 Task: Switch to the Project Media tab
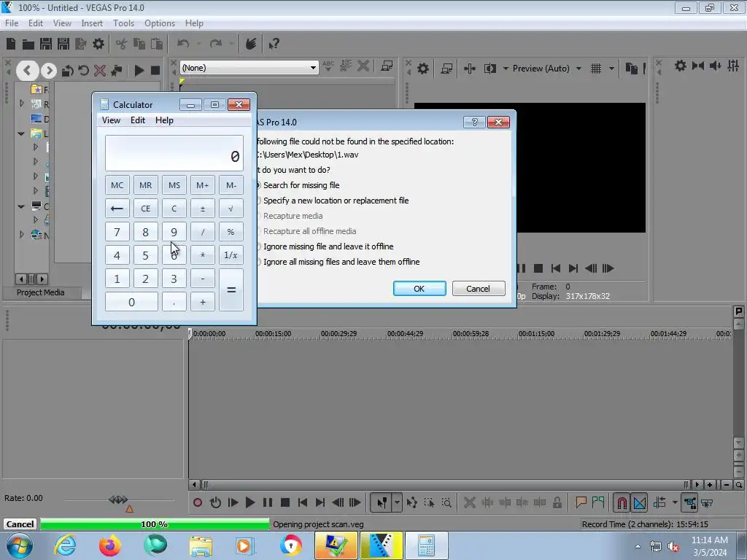(41, 292)
